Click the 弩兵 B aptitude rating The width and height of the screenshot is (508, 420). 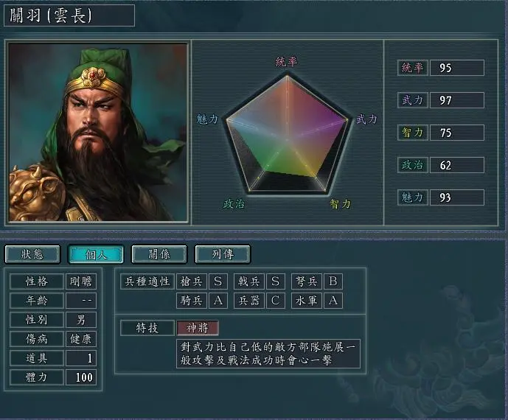[333, 281]
